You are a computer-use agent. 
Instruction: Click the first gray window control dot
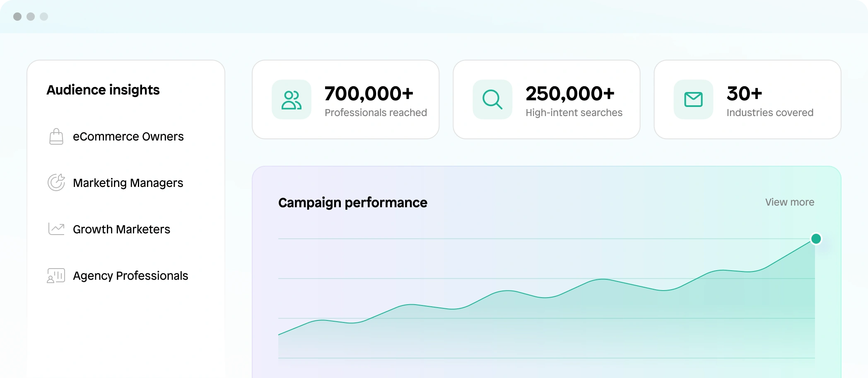pyautogui.click(x=17, y=17)
